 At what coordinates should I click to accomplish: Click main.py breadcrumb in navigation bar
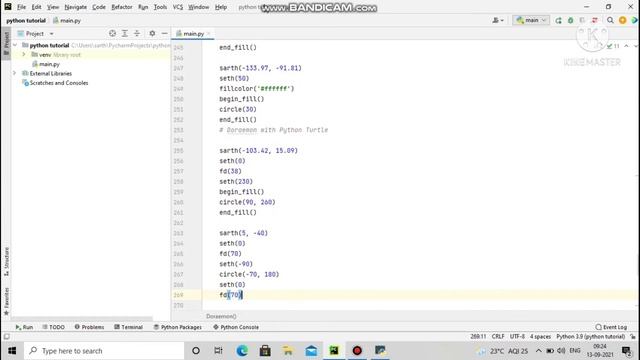tap(67, 20)
